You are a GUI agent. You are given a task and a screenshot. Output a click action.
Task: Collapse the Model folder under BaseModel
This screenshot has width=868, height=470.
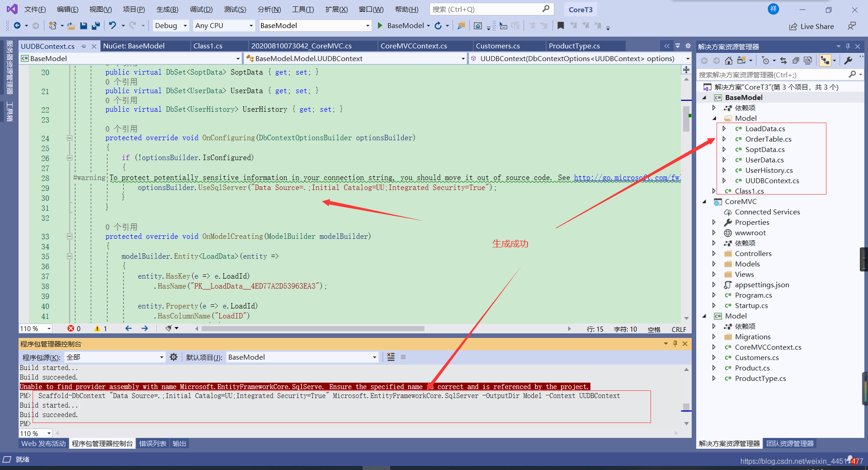714,119
